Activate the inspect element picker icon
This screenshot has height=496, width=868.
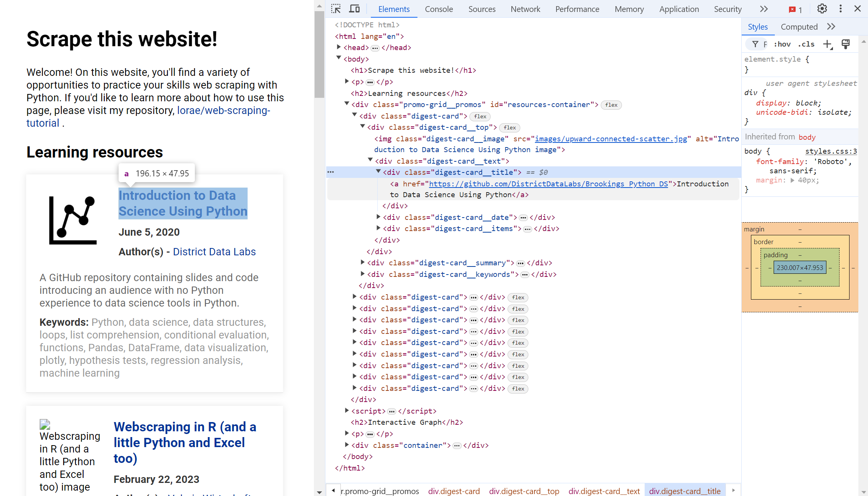click(x=336, y=9)
